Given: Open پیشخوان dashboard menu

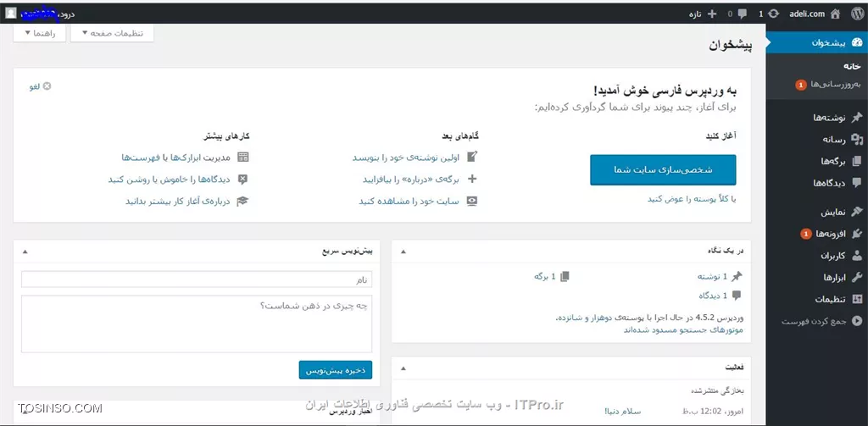Looking at the screenshot, I should [x=817, y=42].
